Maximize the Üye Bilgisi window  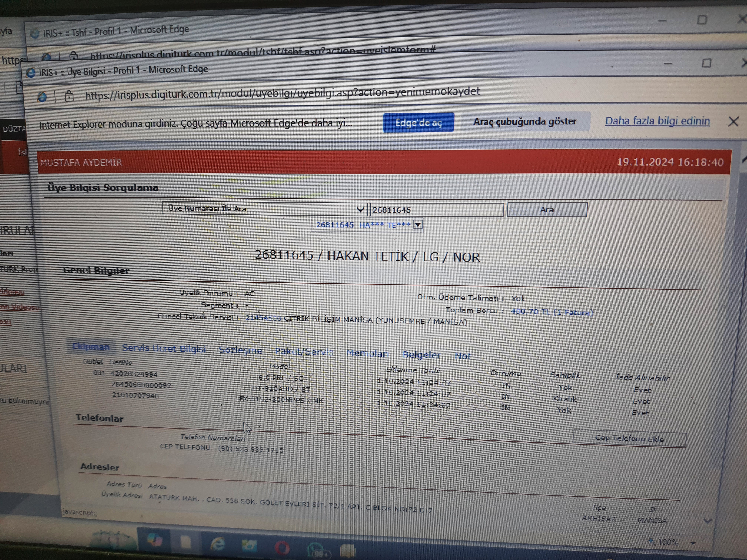(706, 63)
